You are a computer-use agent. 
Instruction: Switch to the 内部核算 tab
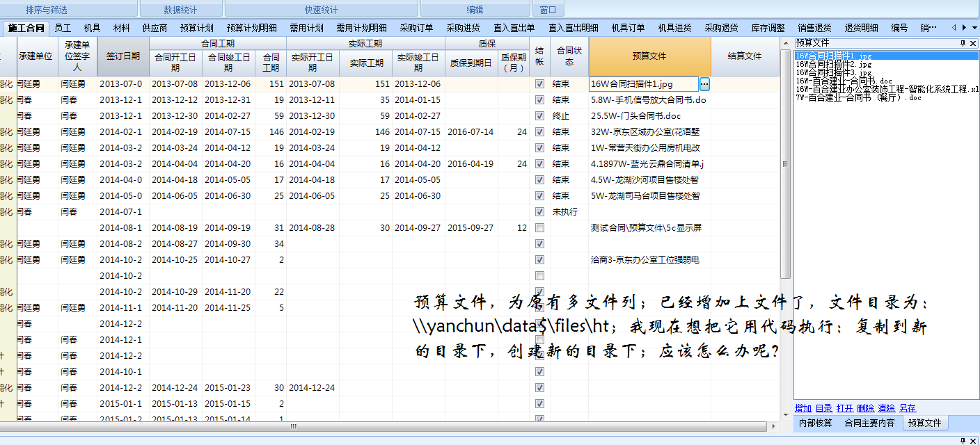(815, 422)
